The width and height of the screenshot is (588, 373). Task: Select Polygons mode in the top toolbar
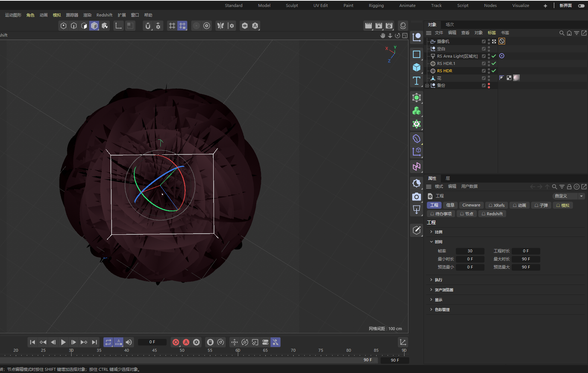(x=84, y=26)
